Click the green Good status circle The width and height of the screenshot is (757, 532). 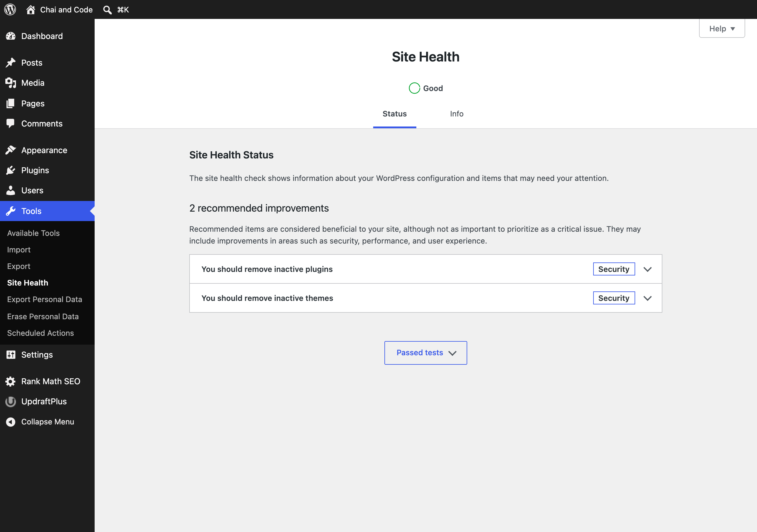(415, 88)
